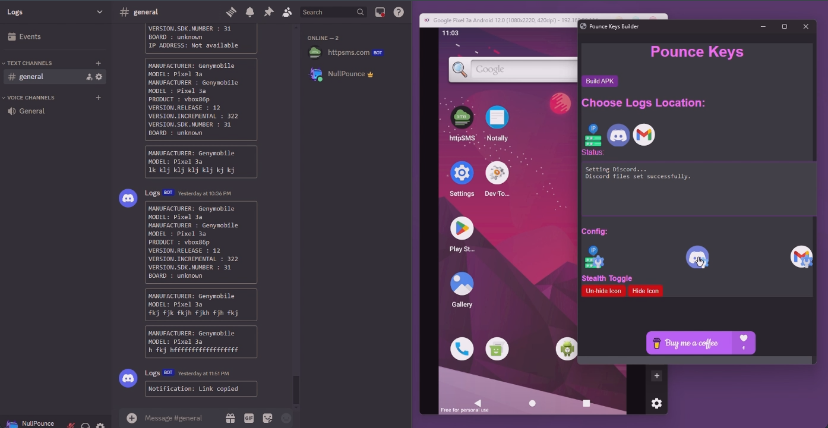Open IP server config icon

point(594,257)
